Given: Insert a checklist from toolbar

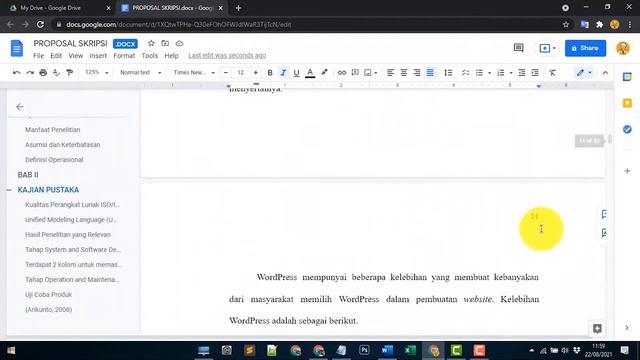Looking at the screenshot, I should 465,73.
